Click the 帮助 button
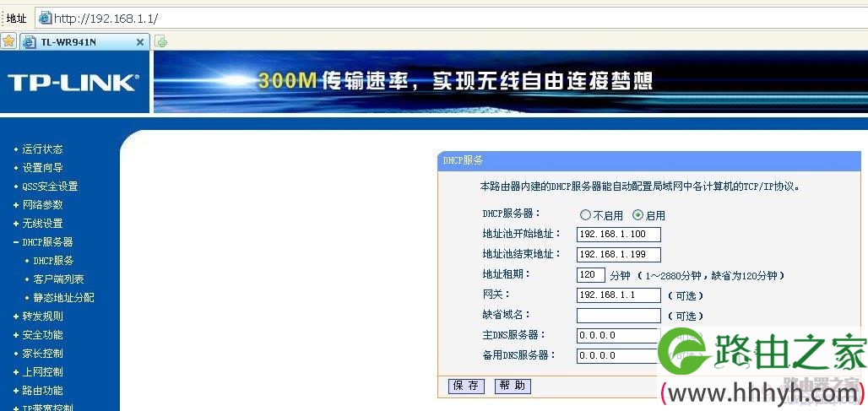 [x=513, y=386]
